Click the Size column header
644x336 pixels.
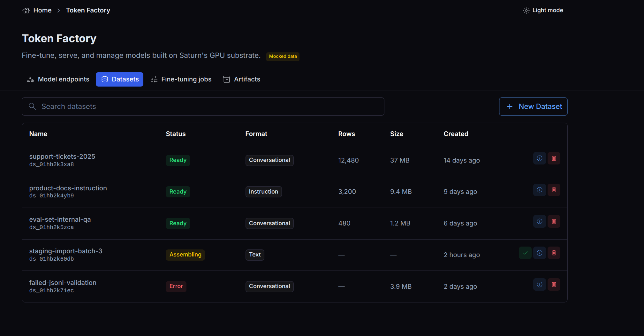coord(397,134)
